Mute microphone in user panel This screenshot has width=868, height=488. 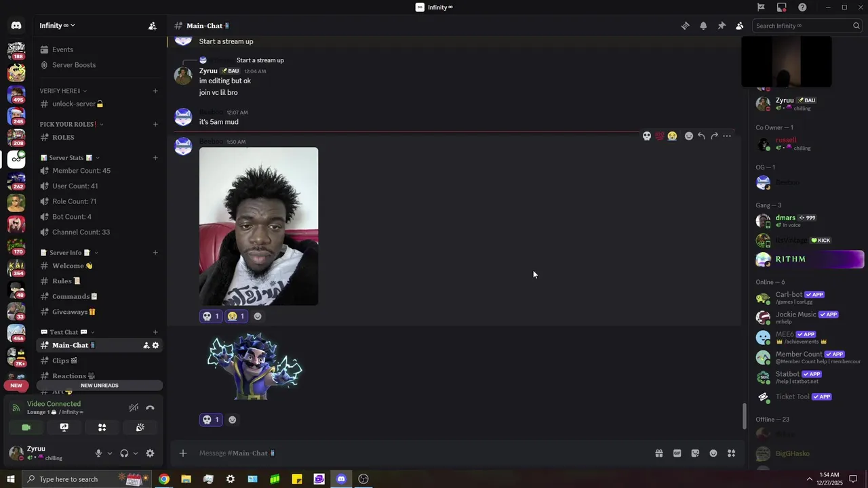pyautogui.click(x=98, y=453)
